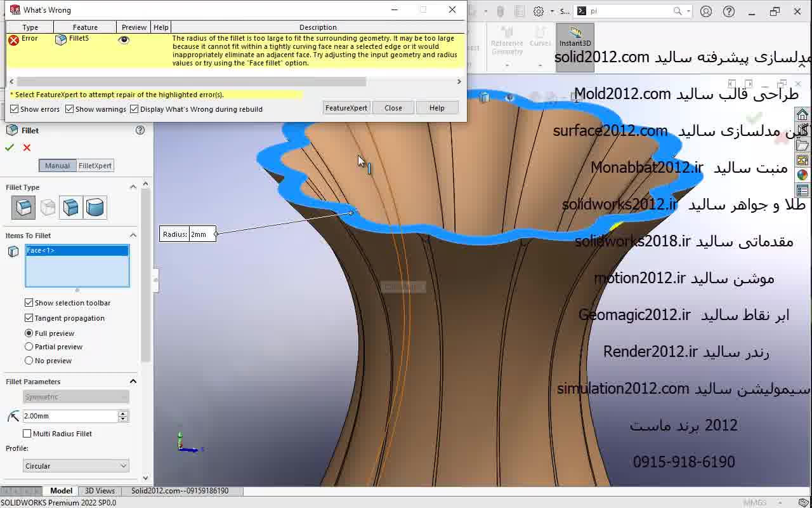Viewport: 812px width, 508px height.
Task: Click the Radius 2mm callout in viewport
Action: [188, 234]
